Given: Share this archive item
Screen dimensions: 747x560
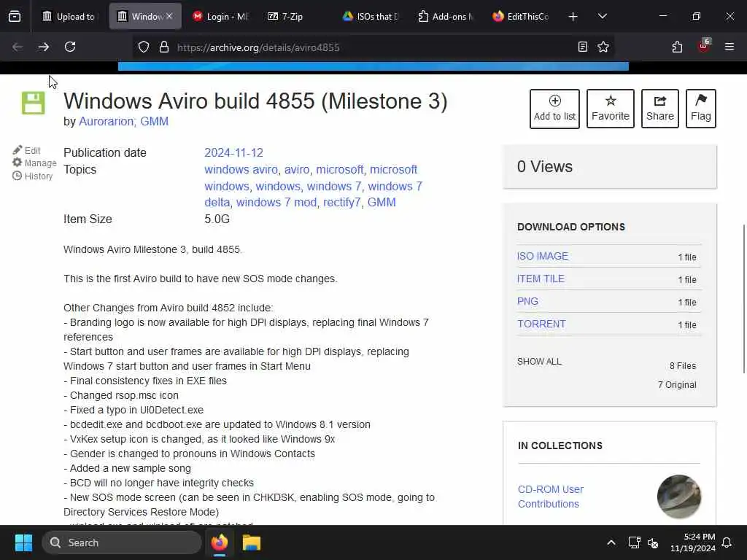Looking at the screenshot, I should point(659,109).
